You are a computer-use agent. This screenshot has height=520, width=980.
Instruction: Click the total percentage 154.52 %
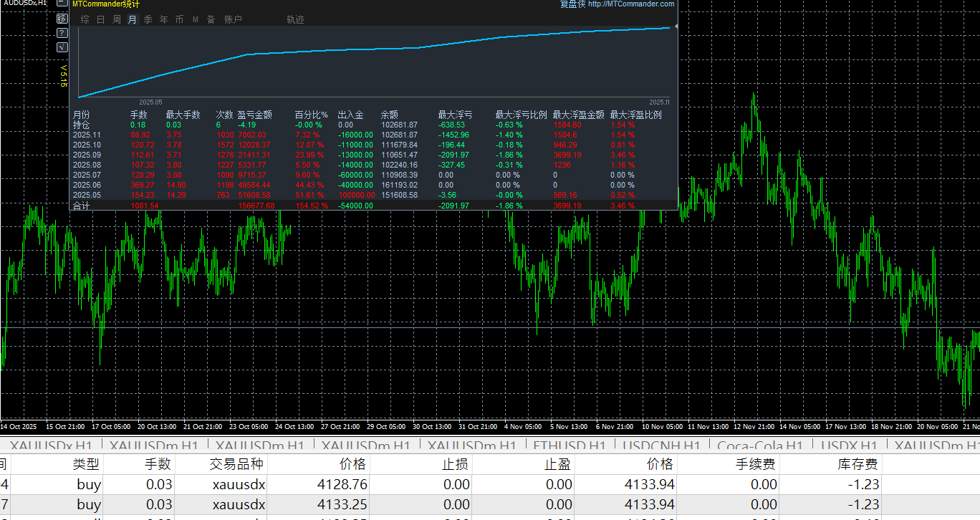pyautogui.click(x=311, y=206)
